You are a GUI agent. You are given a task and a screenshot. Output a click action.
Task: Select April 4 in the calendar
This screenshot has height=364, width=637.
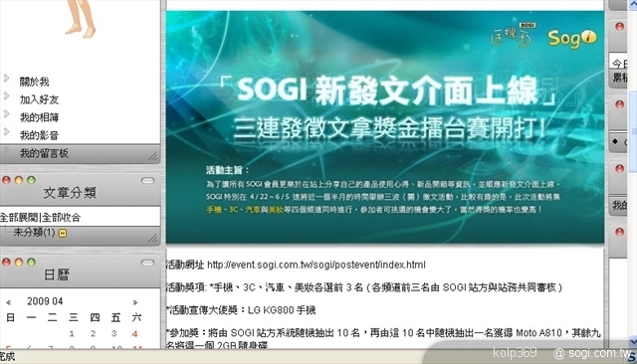tap(135, 334)
